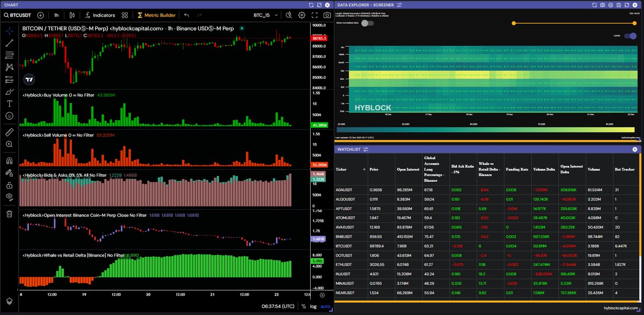Open the 1h timeframe selector

pyautogui.click(x=56, y=15)
